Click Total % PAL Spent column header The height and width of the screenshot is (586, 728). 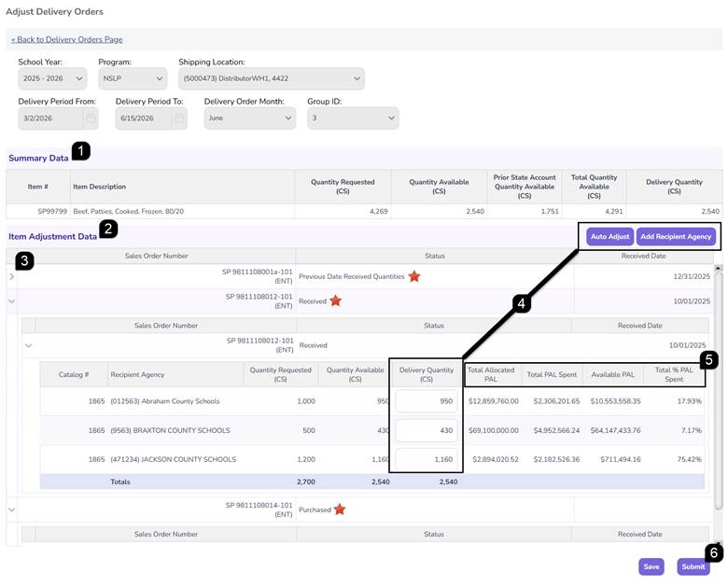click(674, 375)
